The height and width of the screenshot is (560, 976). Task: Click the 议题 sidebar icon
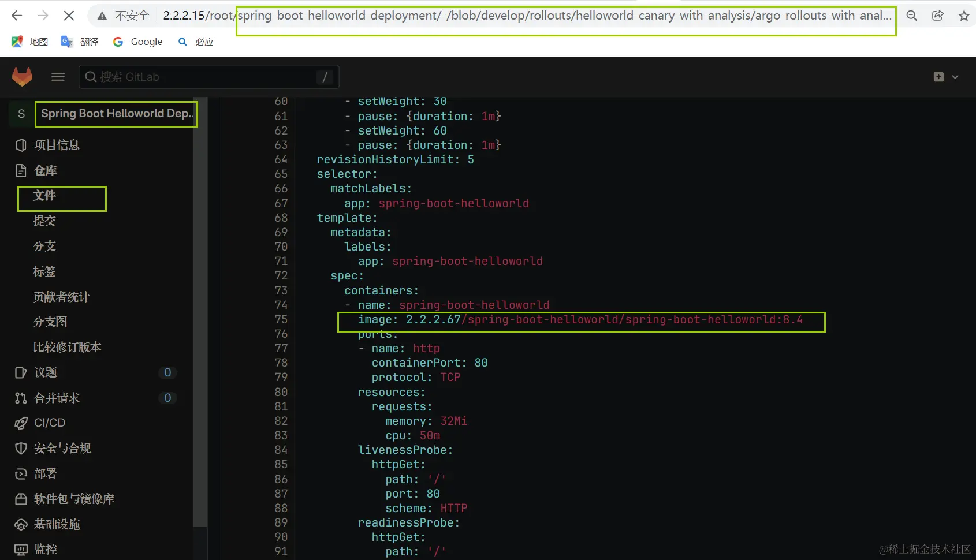click(x=21, y=372)
